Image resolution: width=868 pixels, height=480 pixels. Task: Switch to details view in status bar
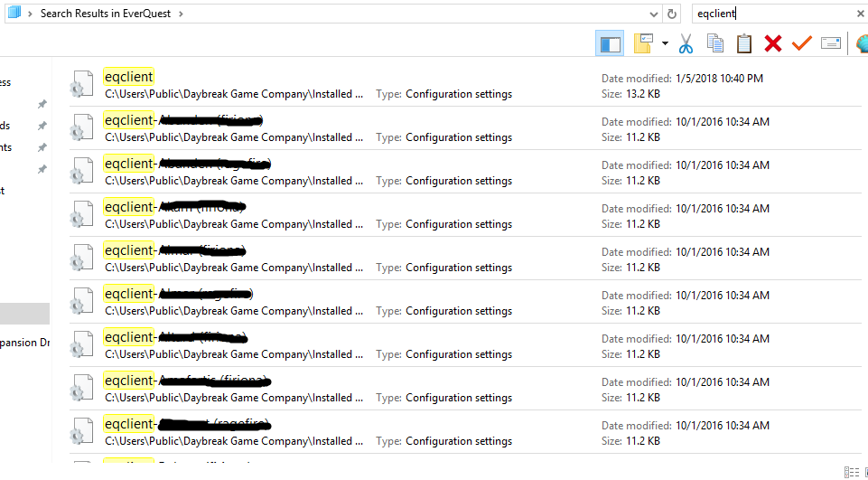click(850, 472)
